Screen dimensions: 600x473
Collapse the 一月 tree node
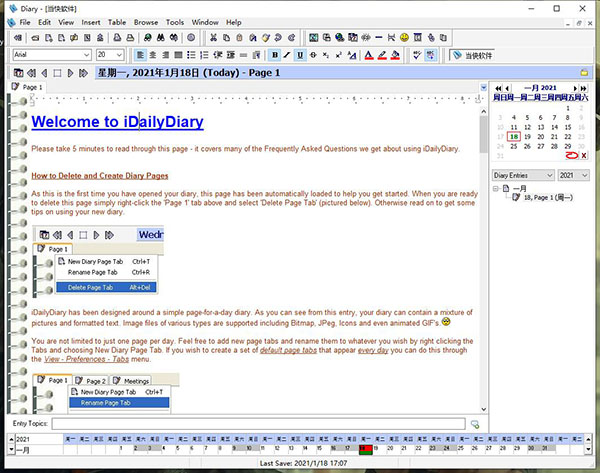[496, 188]
